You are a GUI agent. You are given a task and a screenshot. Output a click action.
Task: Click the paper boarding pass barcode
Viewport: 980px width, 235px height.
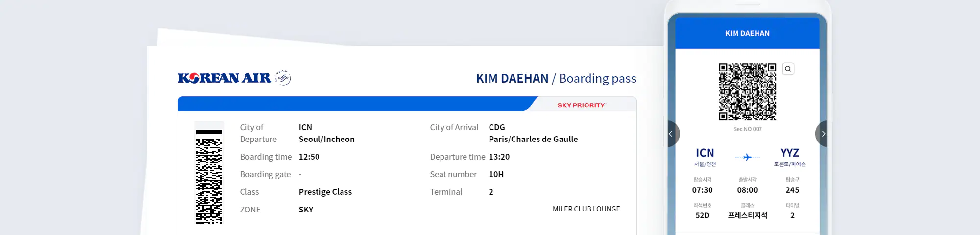pyautogui.click(x=209, y=177)
